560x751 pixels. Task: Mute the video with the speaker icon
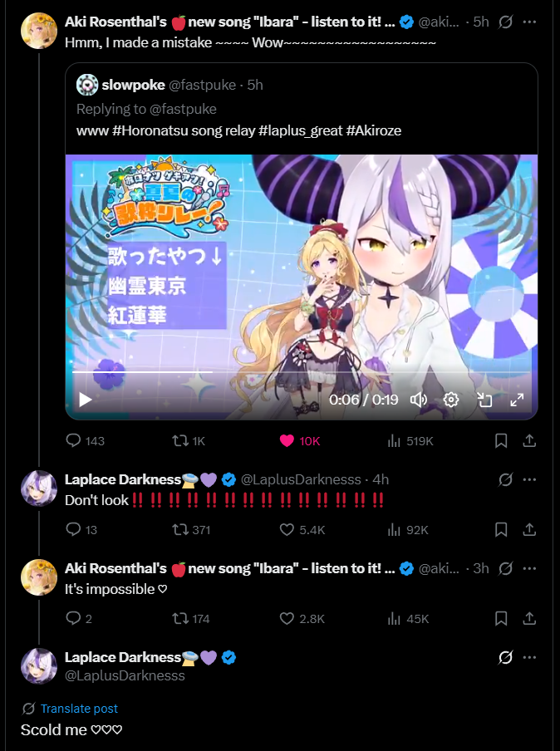click(x=418, y=400)
